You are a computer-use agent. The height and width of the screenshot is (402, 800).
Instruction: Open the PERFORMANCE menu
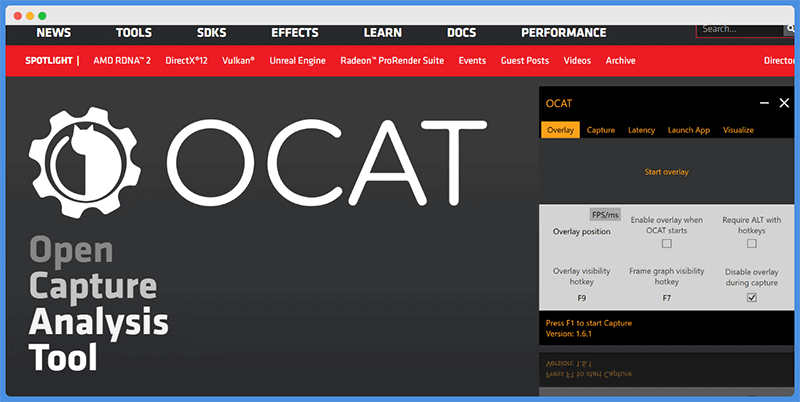[x=564, y=33]
